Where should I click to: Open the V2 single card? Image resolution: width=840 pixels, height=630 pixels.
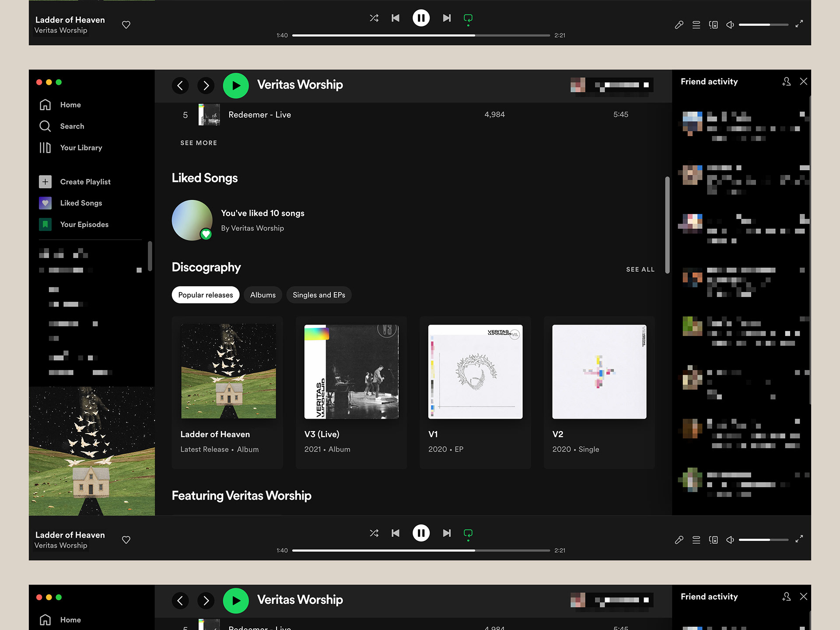599,393
